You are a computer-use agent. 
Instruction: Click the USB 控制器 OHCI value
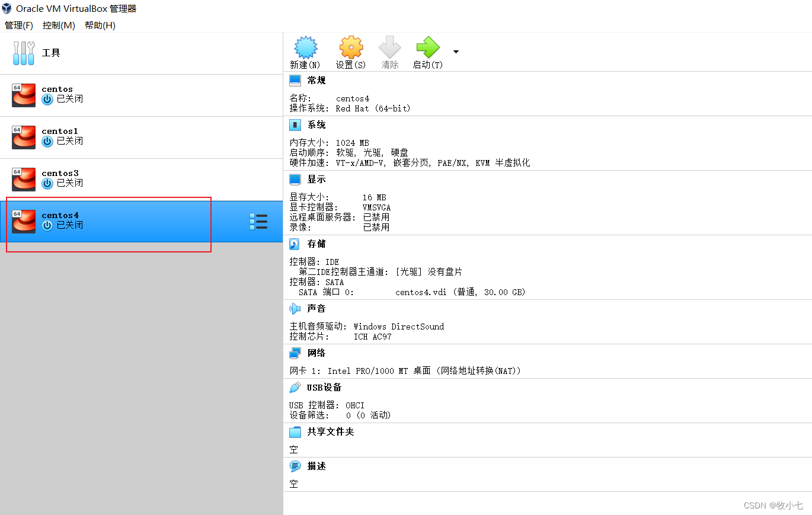[x=355, y=405]
